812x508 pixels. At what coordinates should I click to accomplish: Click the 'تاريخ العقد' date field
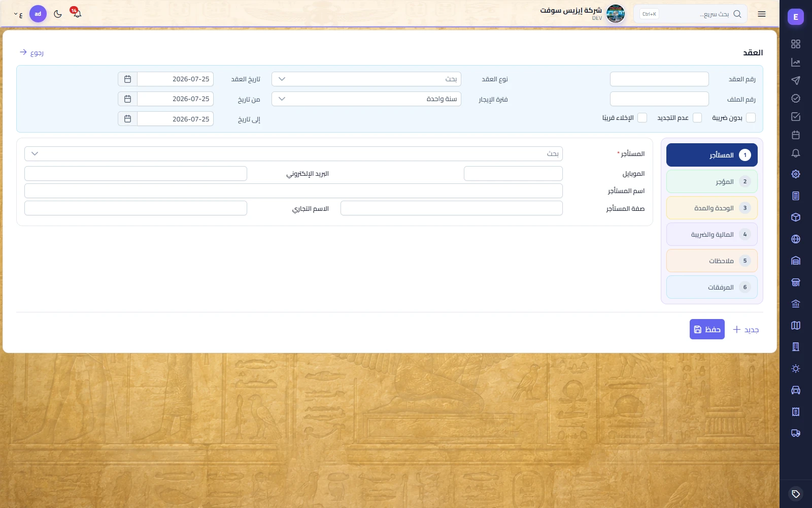click(x=175, y=79)
